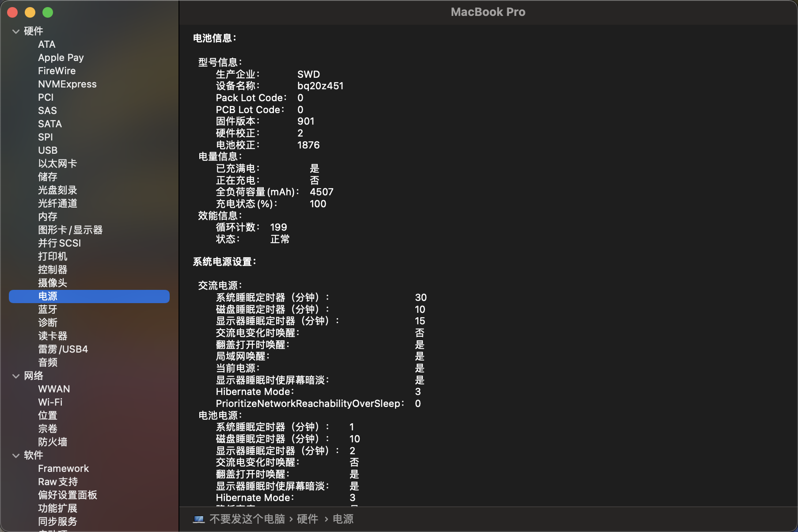Click the yellow minimize window button
Viewport: 798px width, 532px height.
(x=30, y=12)
